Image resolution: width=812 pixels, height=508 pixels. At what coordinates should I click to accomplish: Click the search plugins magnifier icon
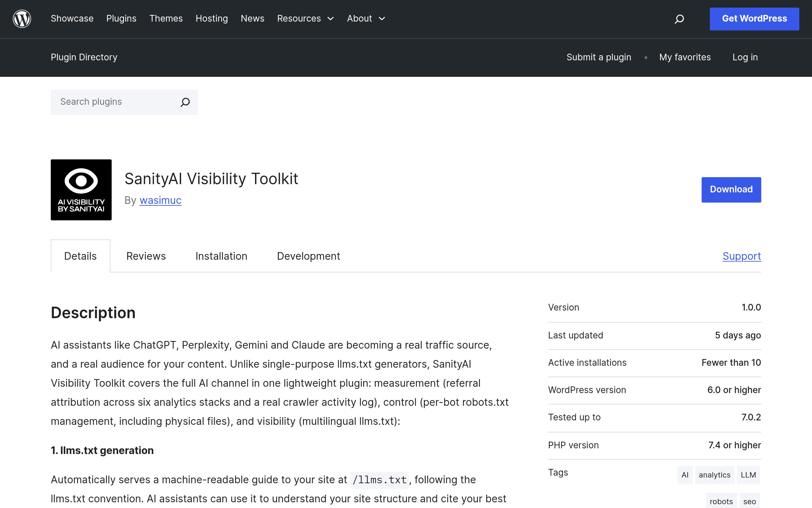click(x=185, y=102)
